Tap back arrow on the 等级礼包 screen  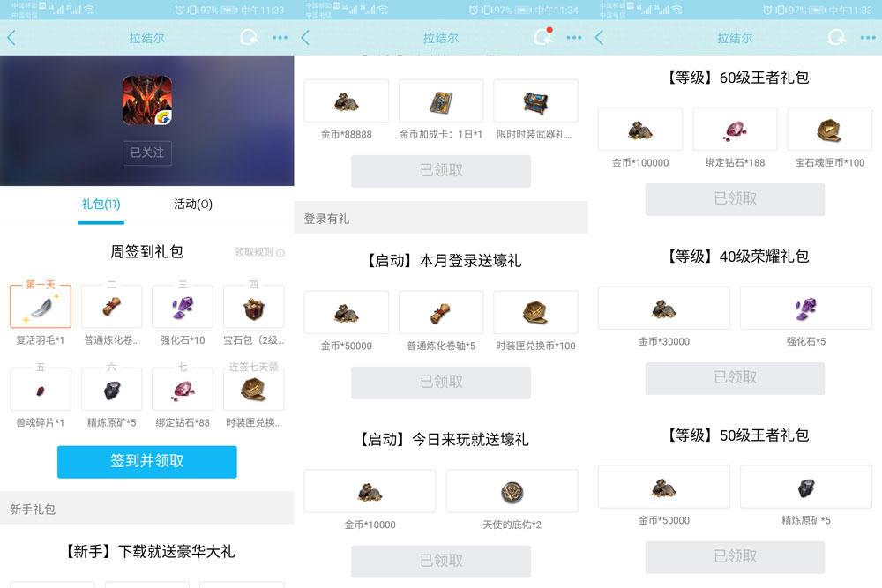coord(600,38)
